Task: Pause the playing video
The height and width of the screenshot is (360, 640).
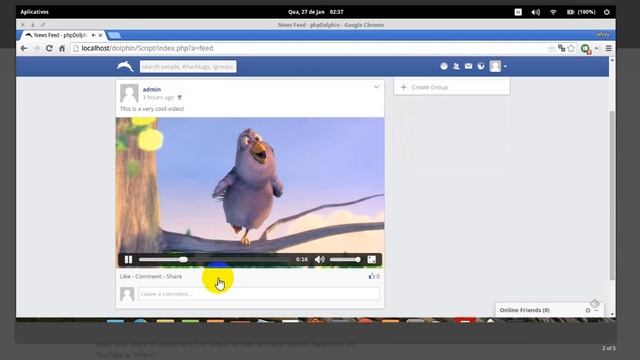Action: point(128,260)
